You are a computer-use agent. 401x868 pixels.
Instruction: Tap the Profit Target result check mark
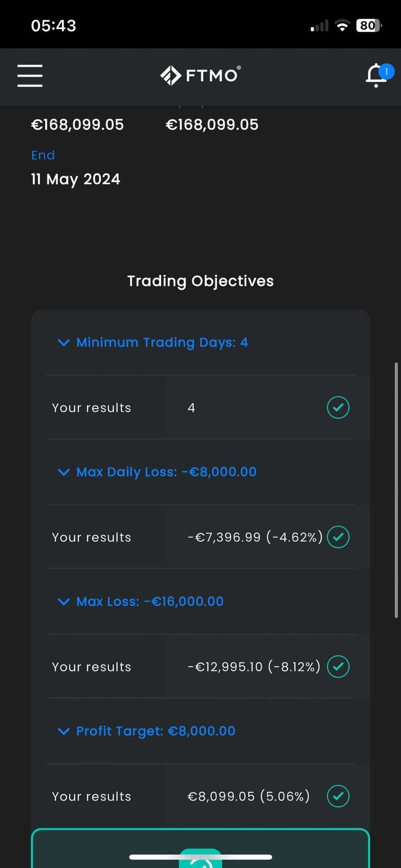tap(338, 796)
